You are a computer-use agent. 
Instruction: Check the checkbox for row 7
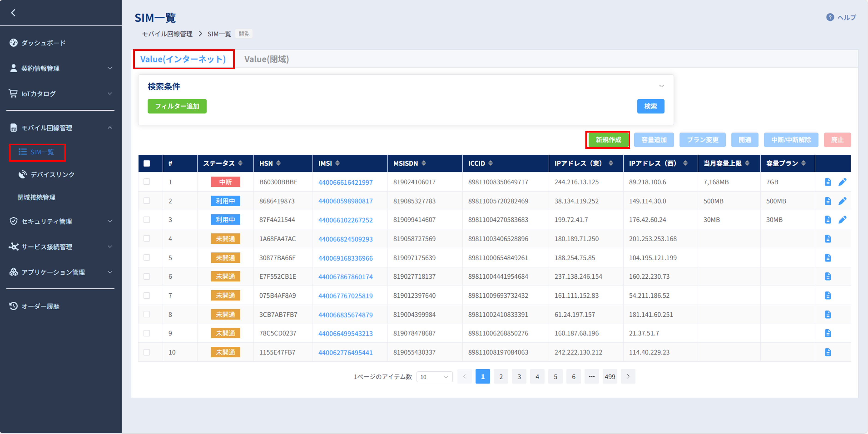(146, 296)
